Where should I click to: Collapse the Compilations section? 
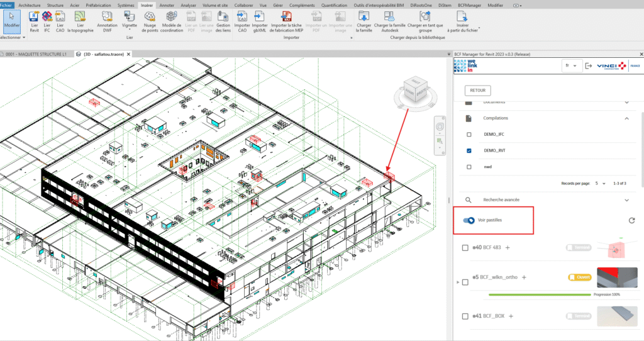(626, 118)
